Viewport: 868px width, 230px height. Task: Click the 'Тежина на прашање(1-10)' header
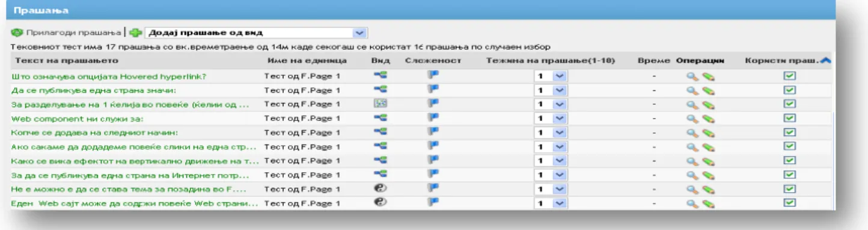point(551,61)
